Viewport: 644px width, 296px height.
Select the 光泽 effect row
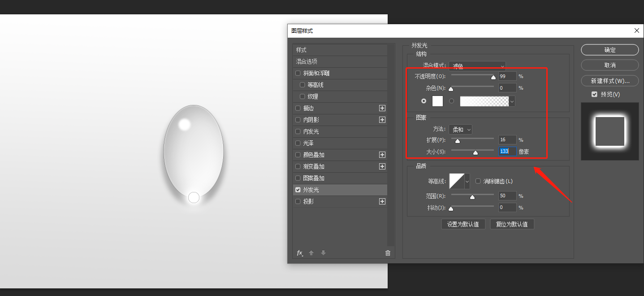click(340, 143)
